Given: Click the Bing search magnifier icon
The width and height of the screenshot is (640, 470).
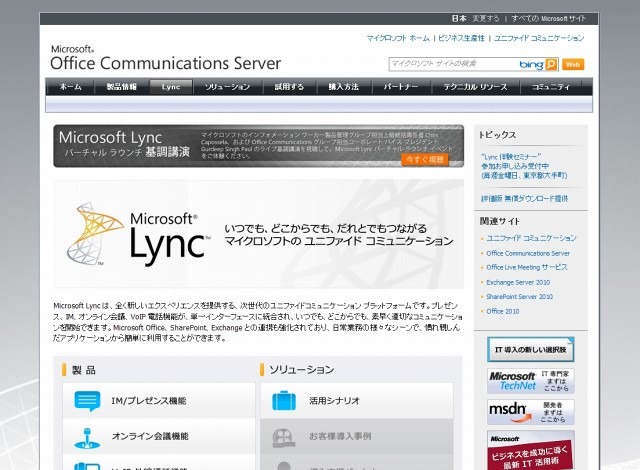Looking at the screenshot, I should click(x=551, y=64).
